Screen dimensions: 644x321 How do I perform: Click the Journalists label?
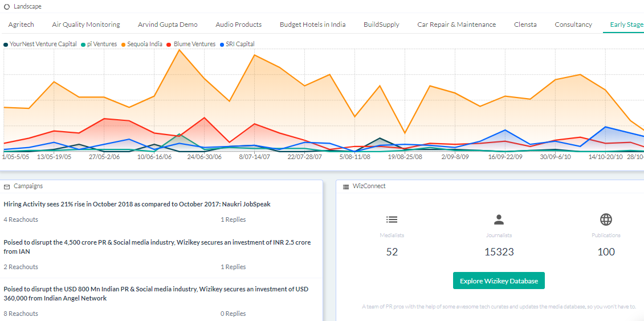click(x=499, y=235)
